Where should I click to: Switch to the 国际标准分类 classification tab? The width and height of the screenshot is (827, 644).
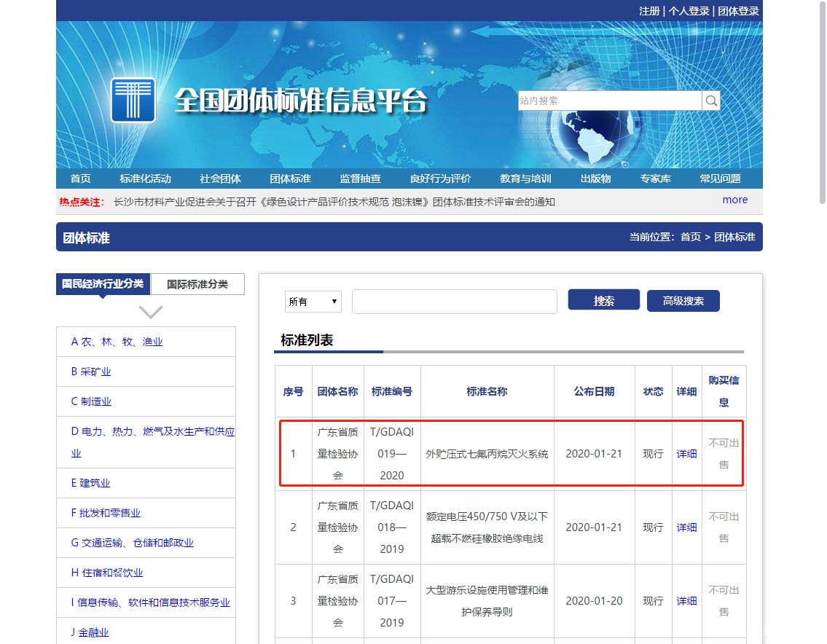[x=197, y=284]
